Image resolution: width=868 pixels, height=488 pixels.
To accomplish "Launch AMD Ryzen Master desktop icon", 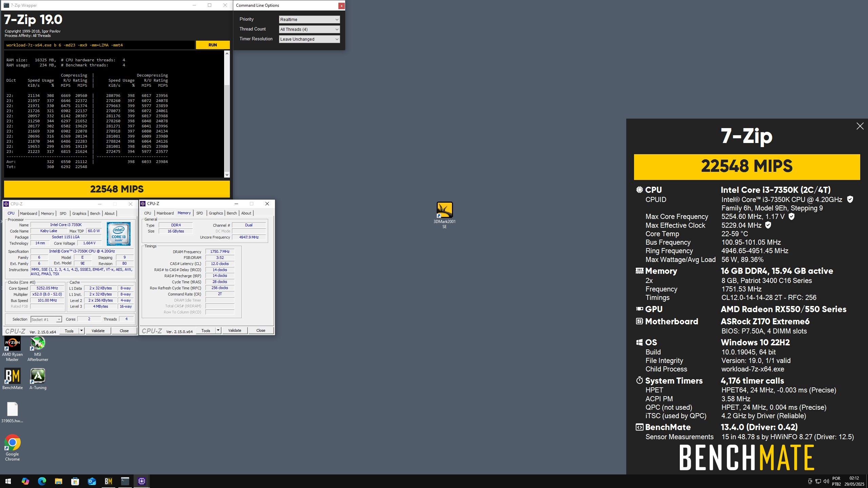I will pos(12,349).
